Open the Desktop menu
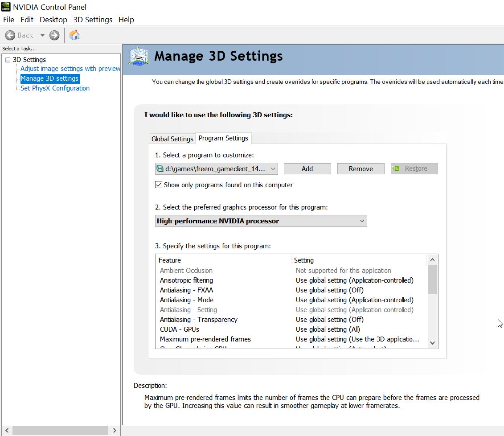This screenshot has width=504, height=436. click(53, 20)
